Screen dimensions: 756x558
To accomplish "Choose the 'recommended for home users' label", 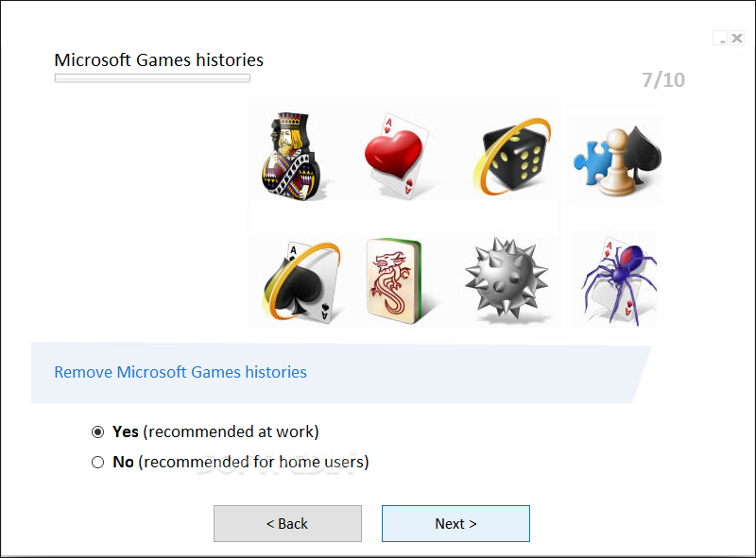I will pyautogui.click(x=241, y=462).
